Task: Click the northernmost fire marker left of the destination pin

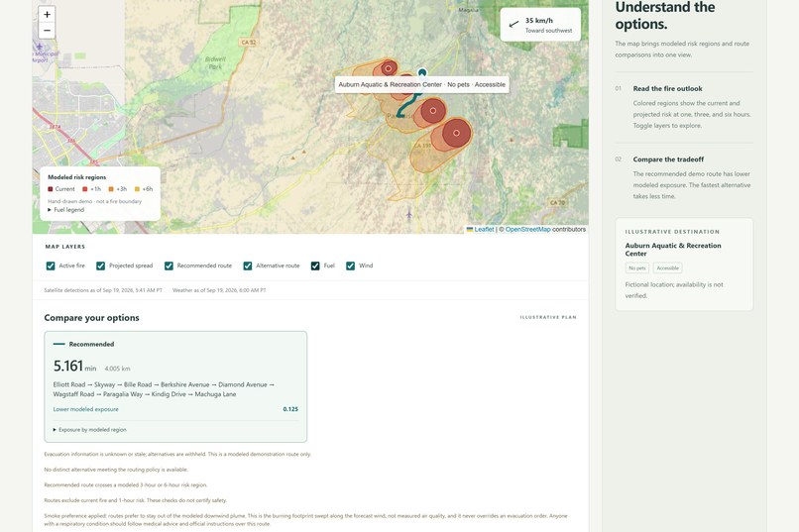Action: [389, 67]
